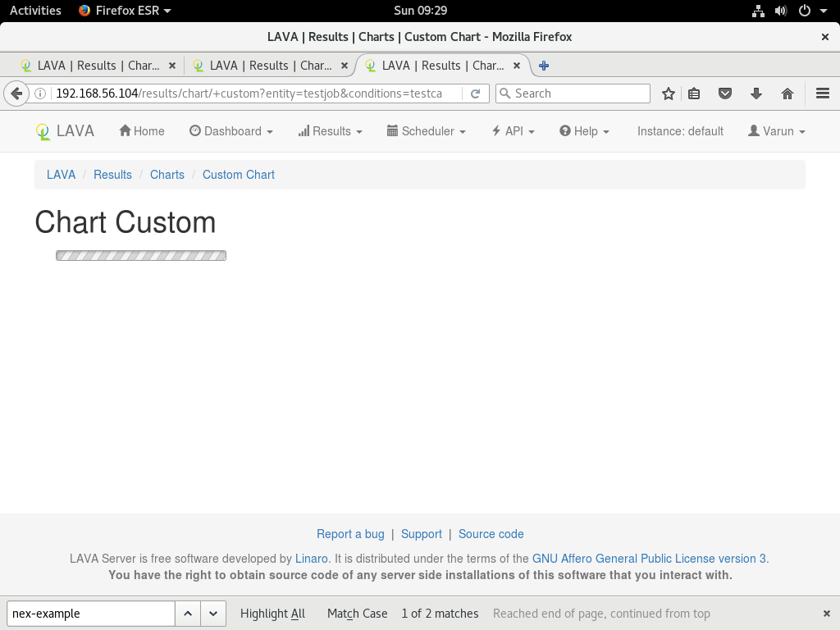
Task: Bookmark this page with the star icon
Action: point(669,94)
